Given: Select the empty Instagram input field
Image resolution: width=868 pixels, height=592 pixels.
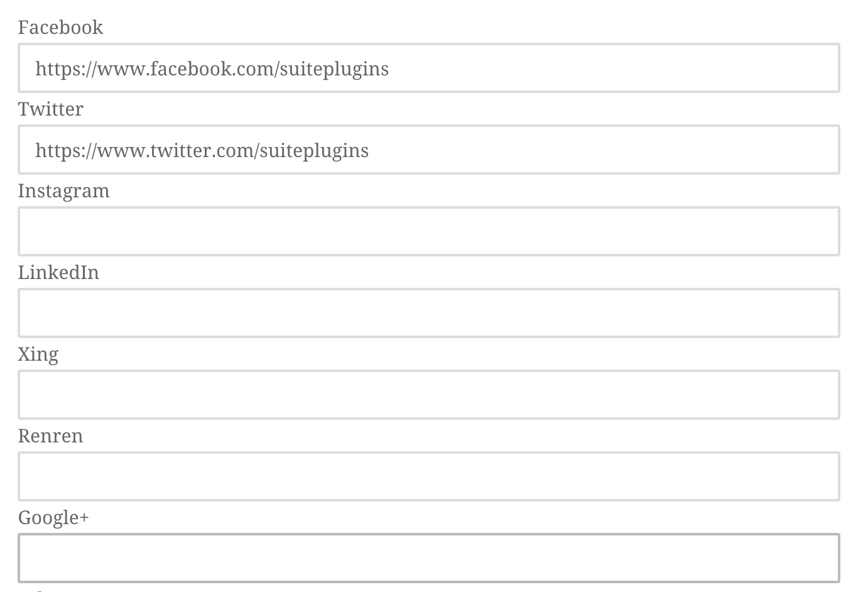Looking at the screenshot, I should [x=429, y=231].
